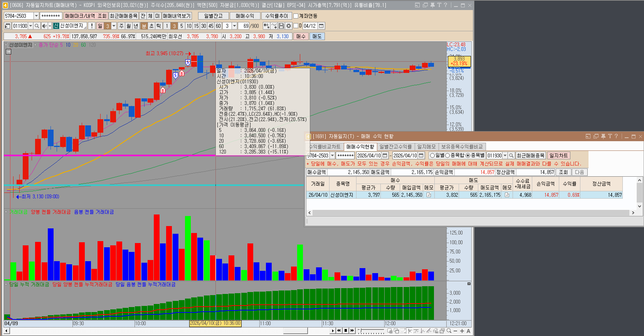
Task: Click the candle count field showing 69
Action: [244, 26]
